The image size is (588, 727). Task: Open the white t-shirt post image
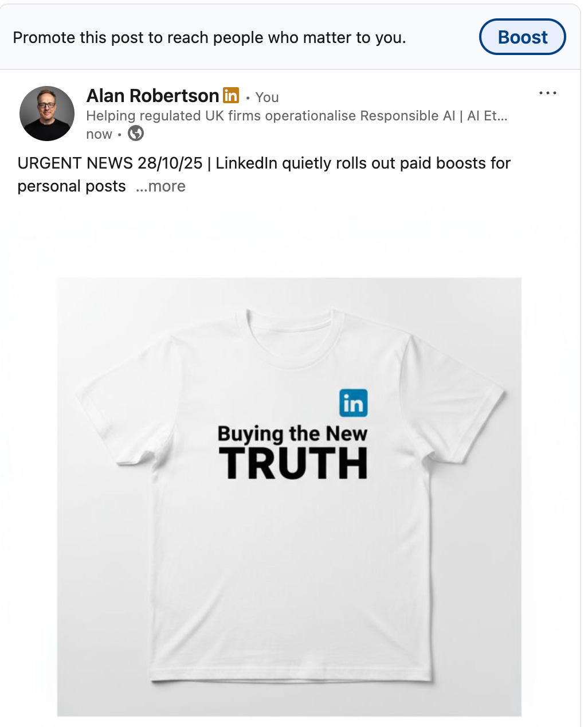pyautogui.click(x=289, y=497)
